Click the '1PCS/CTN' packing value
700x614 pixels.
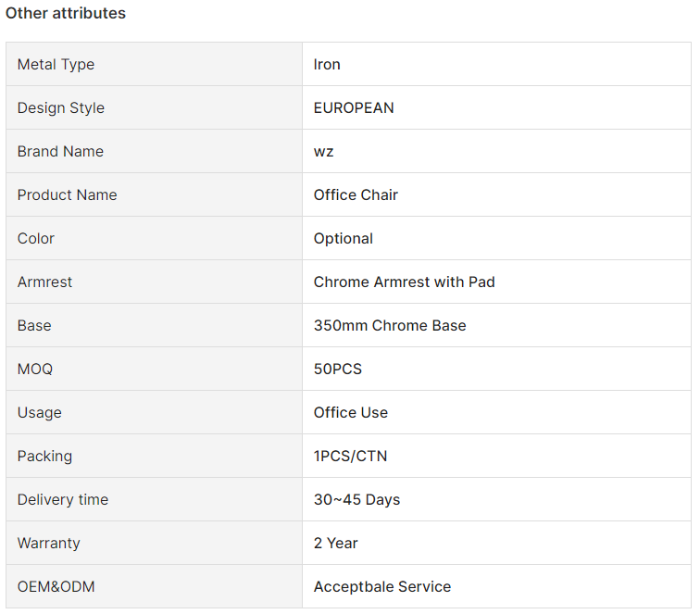[x=350, y=456]
